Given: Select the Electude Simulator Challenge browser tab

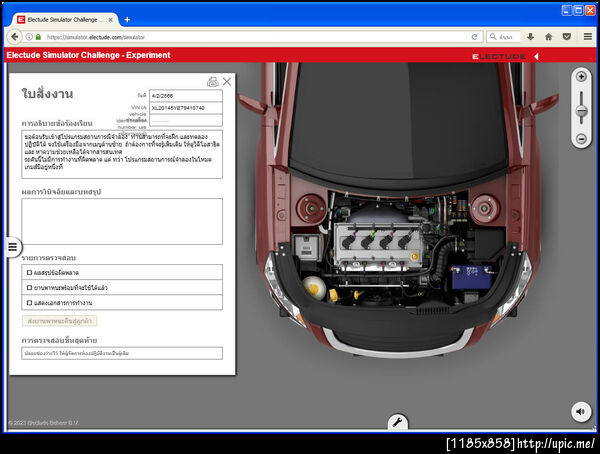Looking at the screenshot, I should point(60,19).
